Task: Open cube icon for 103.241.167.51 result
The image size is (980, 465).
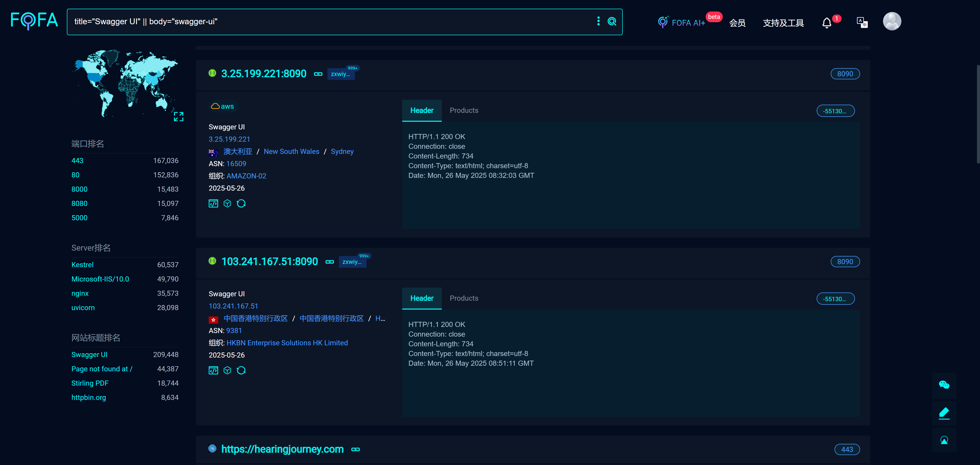Action: point(227,370)
